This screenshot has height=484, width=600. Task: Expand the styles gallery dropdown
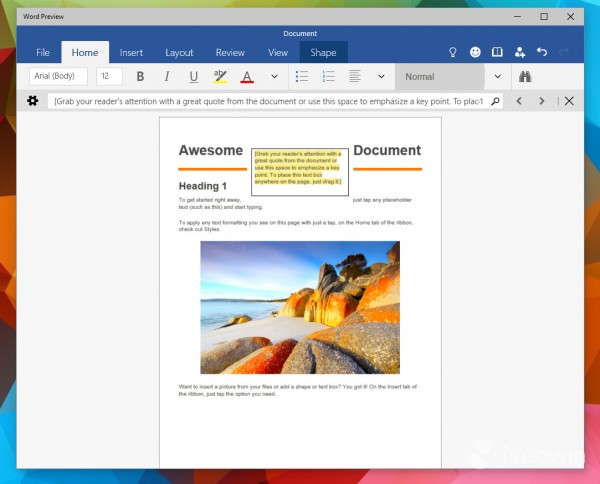click(497, 77)
